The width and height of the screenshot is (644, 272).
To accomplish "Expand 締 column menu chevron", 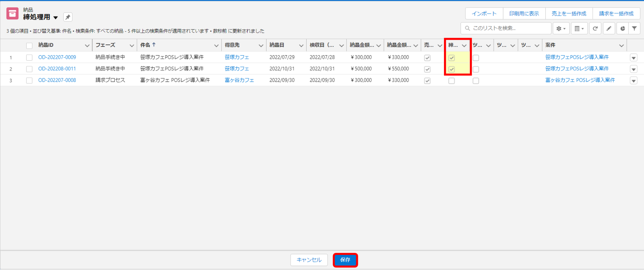I will [464, 45].
